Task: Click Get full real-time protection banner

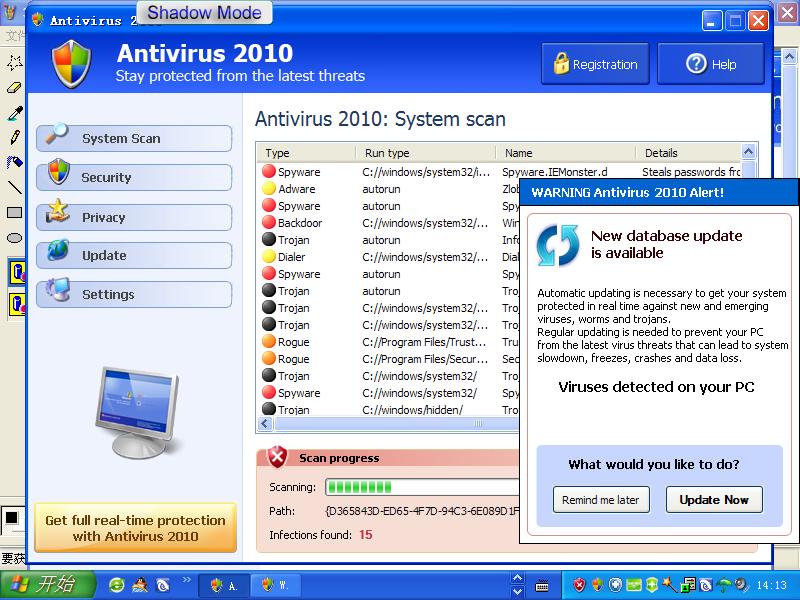Action: [135, 528]
